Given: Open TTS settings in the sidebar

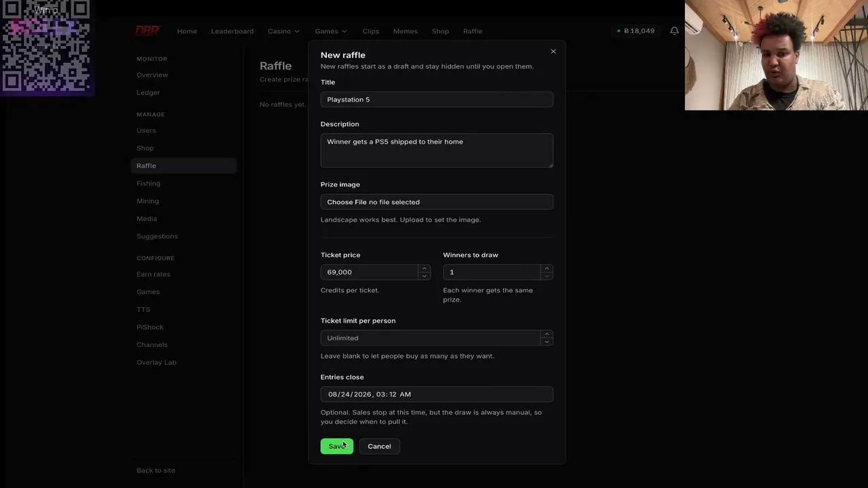Looking at the screenshot, I should 143,310.
